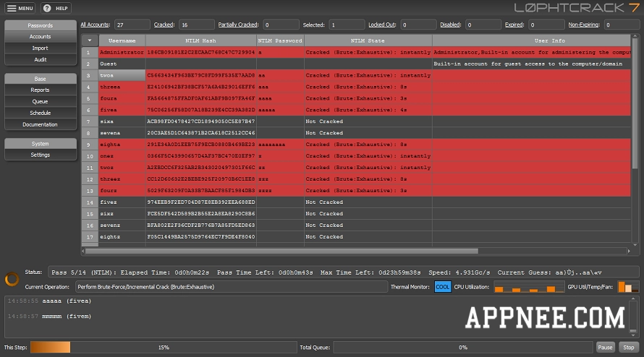
Task: Click the This Step progress bar
Action: click(x=164, y=347)
